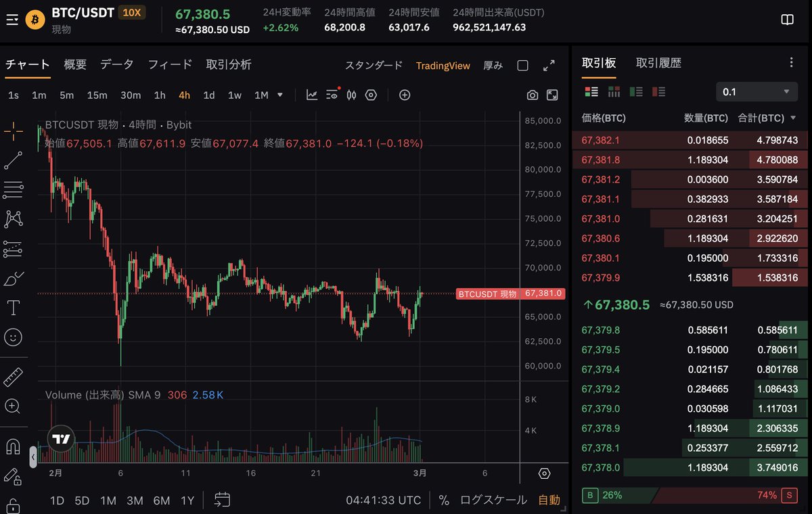
Task: Open the 合計(BTC) column dropdown arrow
Action: (792, 118)
